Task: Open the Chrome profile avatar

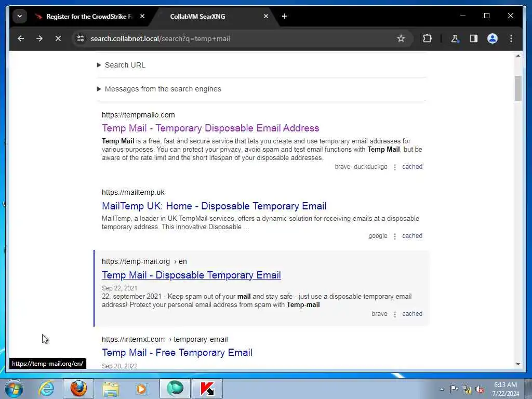Action: tap(493, 38)
